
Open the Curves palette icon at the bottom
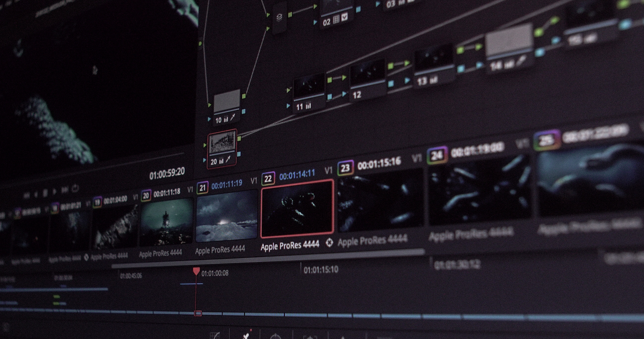(215, 335)
